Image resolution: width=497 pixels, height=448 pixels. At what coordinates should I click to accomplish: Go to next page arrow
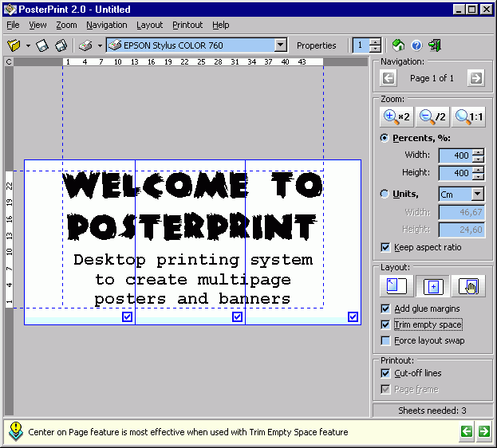tap(475, 78)
